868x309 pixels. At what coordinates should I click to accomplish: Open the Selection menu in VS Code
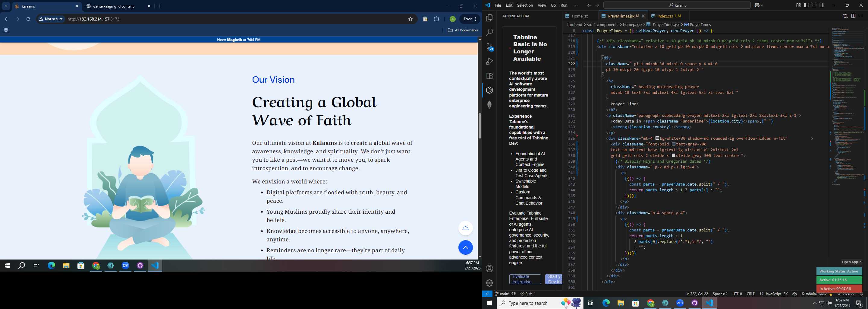[525, 5]
